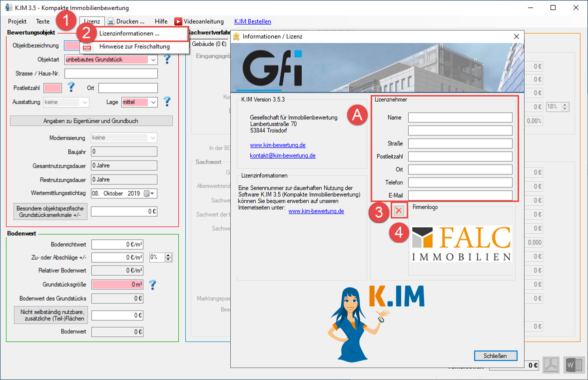Select Lizenzinformationen menu entry
The image size is (588, 380).
129,34
